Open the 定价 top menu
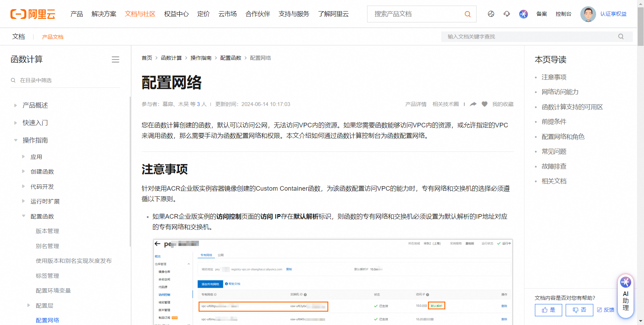The width and height of the screenshot is (644, 325). pyautogui.click(x=203, y=14)
